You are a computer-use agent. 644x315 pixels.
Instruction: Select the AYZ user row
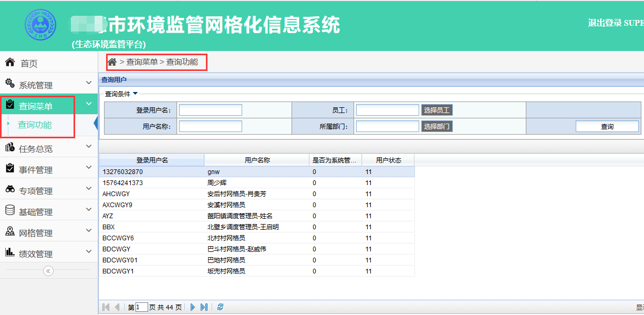[257, 216]
